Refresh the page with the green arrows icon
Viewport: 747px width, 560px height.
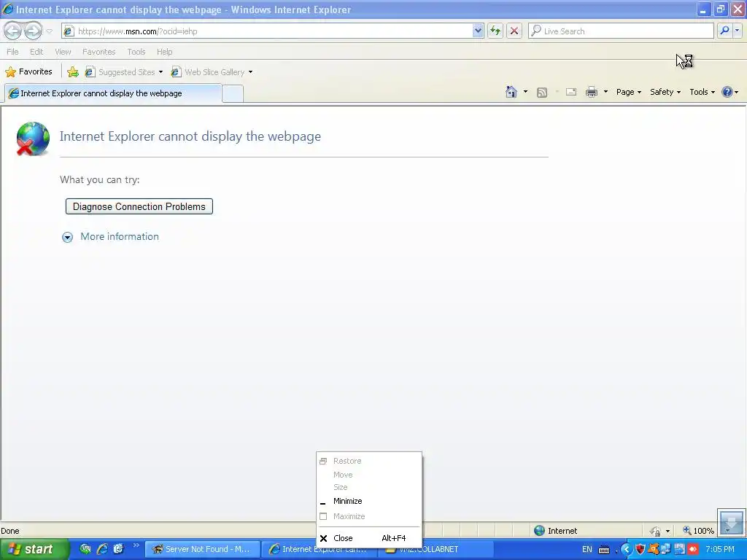(x=495, y=31)
